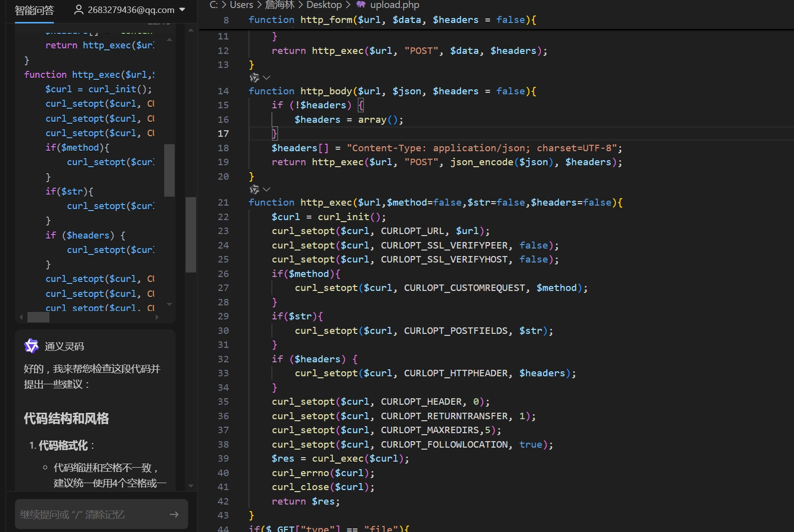
Task: Click the $_GET["type"] line at editor bottom
Action: 329,528
